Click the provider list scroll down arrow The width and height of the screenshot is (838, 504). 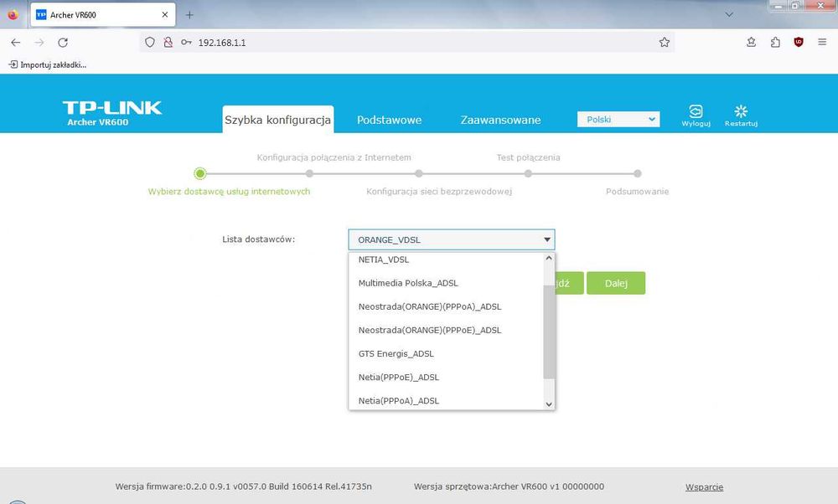coord(549,404)
